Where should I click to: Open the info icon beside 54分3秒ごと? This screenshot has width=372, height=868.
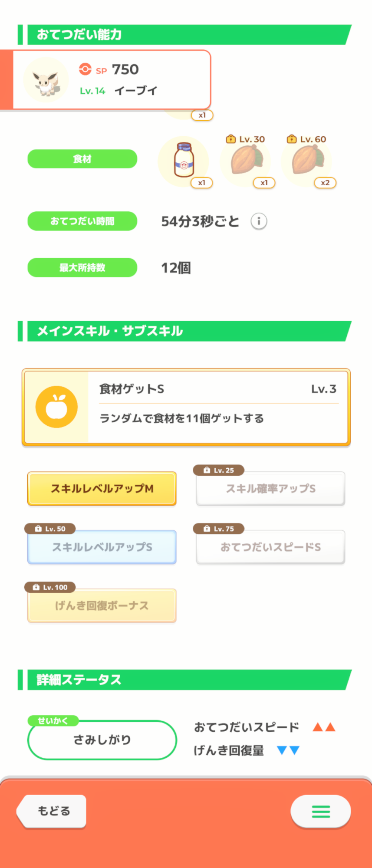259,221
